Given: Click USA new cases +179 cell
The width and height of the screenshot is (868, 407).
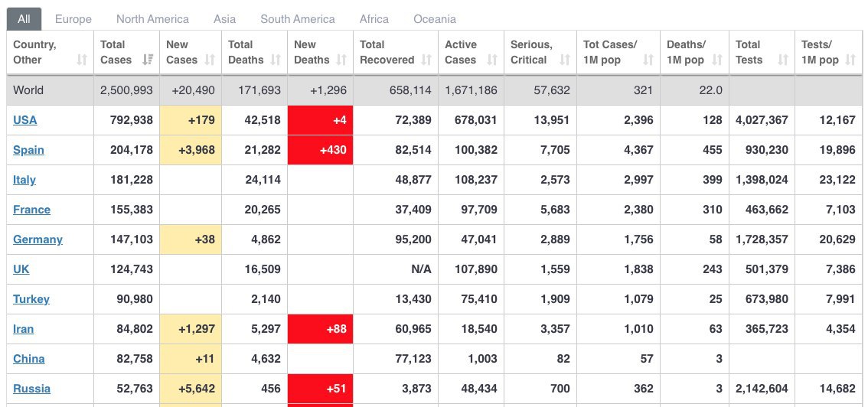Looking at the screenshot, I should [191, 120].
